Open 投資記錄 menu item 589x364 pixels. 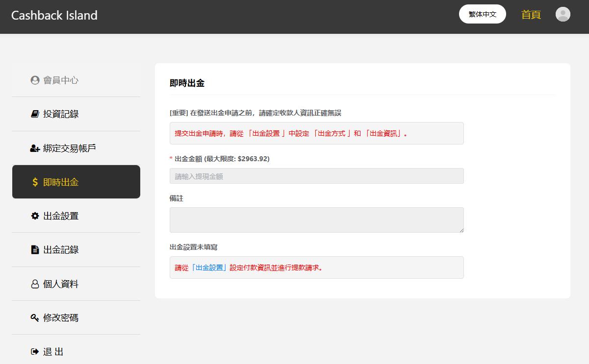coord(76,114)
